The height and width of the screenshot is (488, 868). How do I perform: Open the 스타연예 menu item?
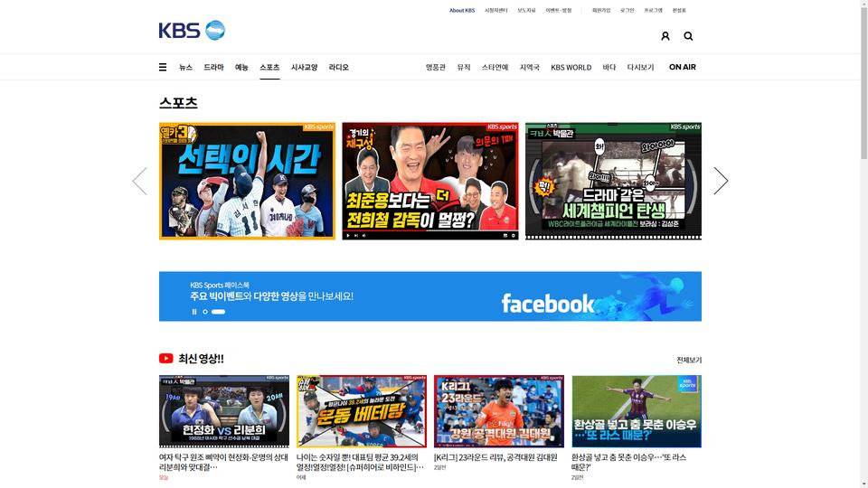(495, 67)
